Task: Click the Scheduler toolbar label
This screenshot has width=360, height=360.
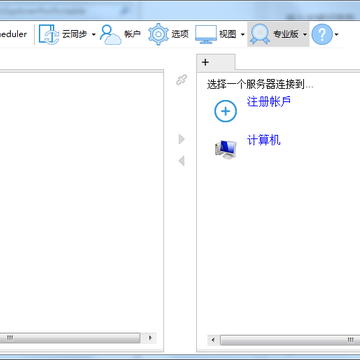Action: (x=13, y=34)
